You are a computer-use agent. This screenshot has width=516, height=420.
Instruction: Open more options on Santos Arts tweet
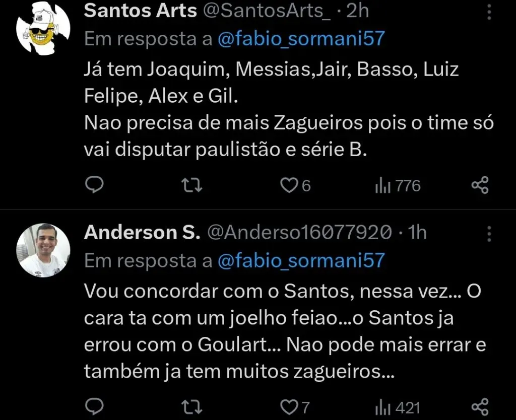(x=489, y=12)
